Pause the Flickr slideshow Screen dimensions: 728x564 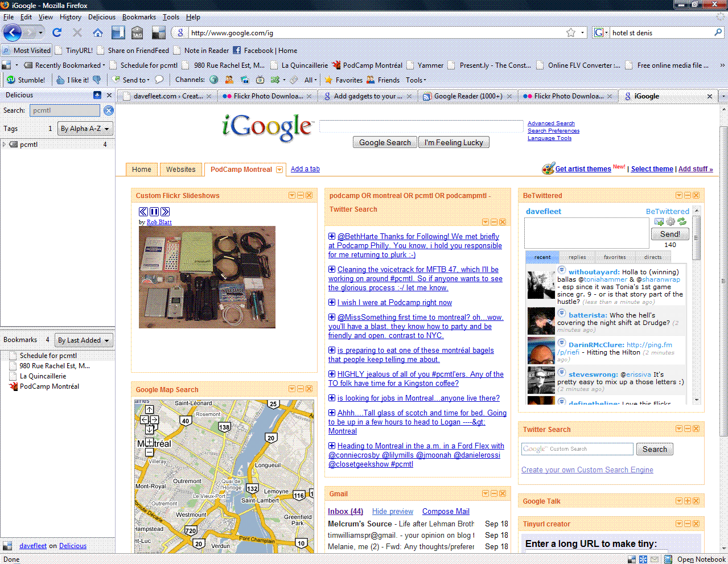[x=154, y=212]
